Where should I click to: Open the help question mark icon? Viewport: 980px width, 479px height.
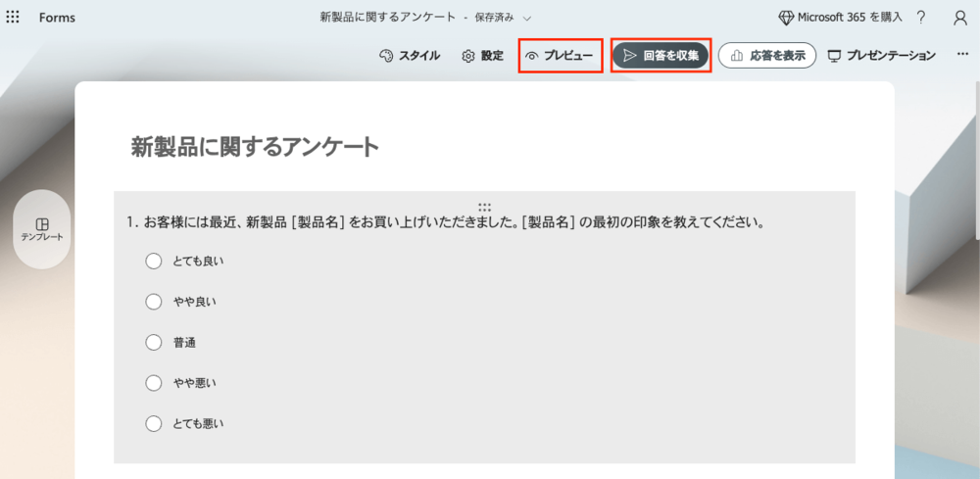pos(920,18)
